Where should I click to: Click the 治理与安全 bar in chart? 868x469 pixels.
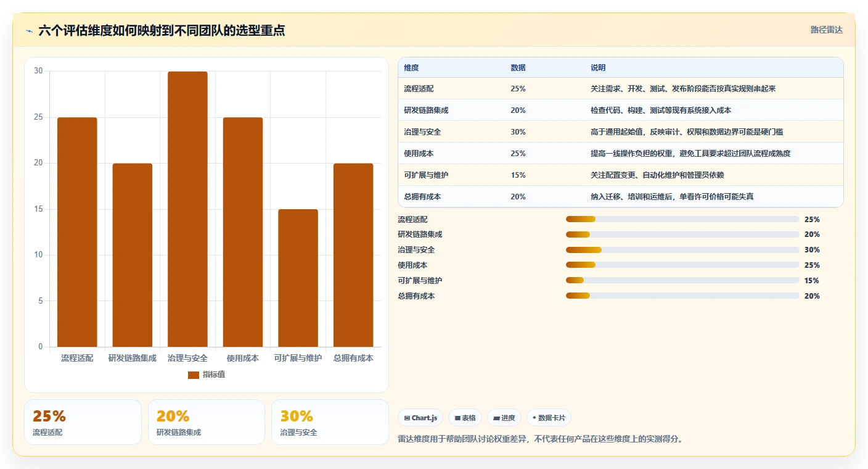point(187,209)
